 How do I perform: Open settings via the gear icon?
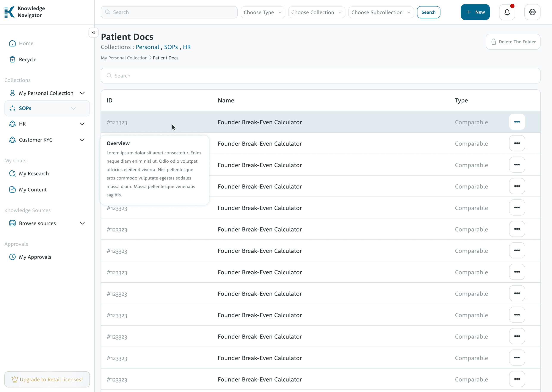click(x=532, y=12)
